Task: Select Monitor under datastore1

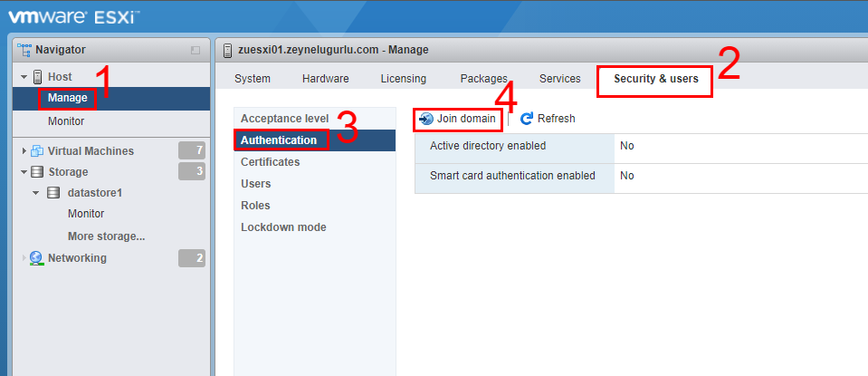Action: tap(86, 214)
